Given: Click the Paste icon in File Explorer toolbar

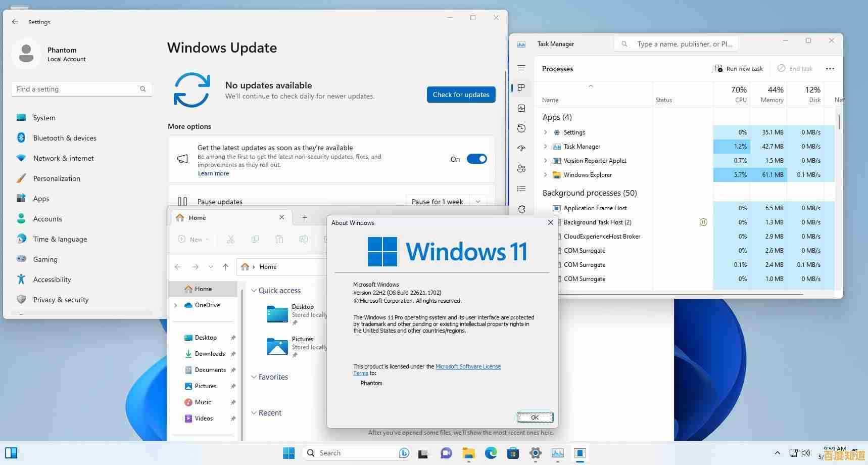Looking at the screenshot, I should [279, 239].
